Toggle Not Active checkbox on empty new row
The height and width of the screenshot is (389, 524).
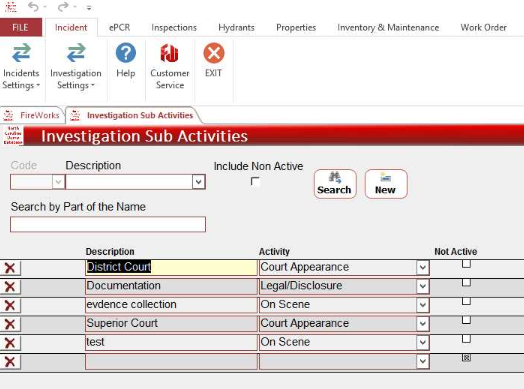pos(466,358)
